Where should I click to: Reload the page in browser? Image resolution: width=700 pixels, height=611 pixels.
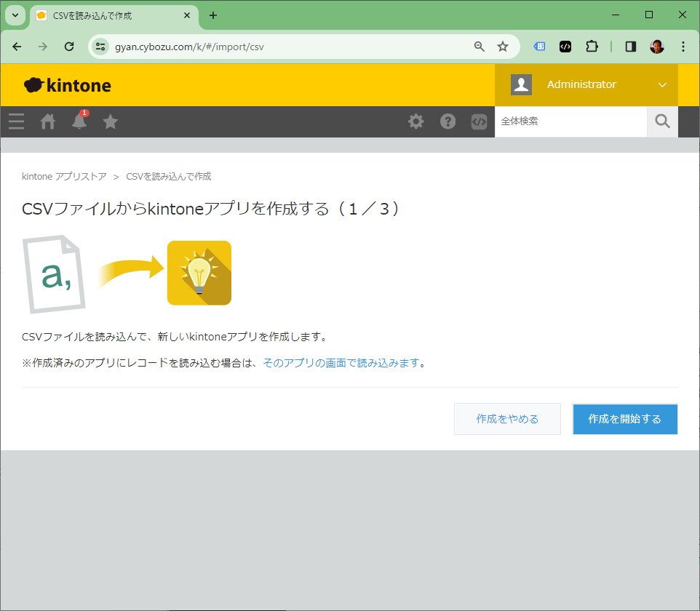click(69, 47)
